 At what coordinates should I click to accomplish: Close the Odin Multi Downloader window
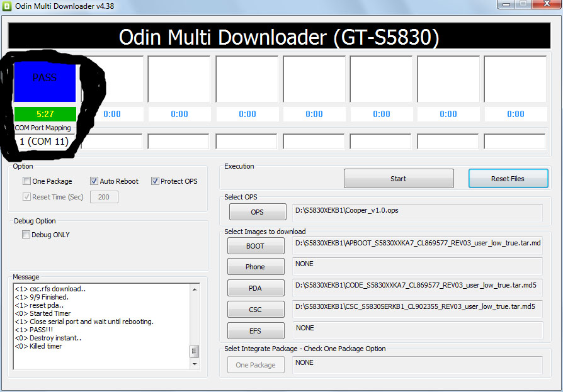click(x=547, y=4)
